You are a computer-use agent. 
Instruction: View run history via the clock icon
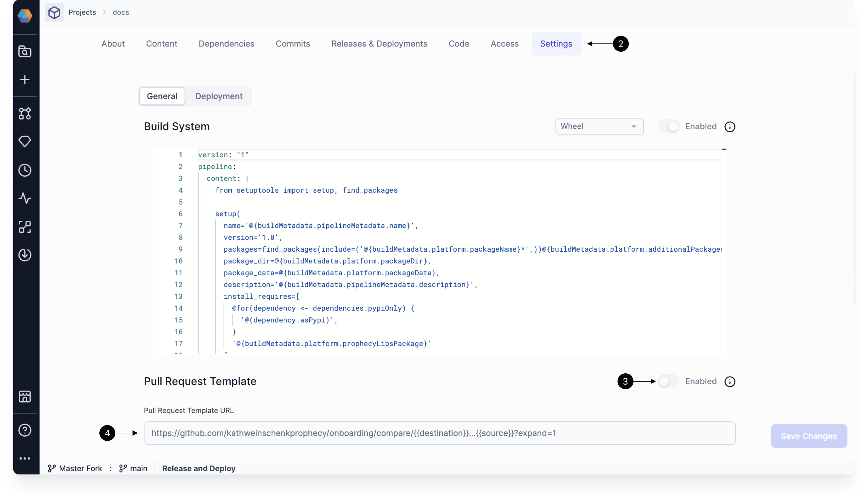(25, 170)
